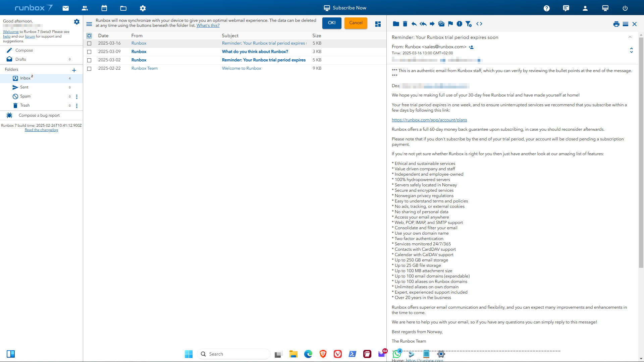Toggle the select-all messages checkbox in header

89,36
